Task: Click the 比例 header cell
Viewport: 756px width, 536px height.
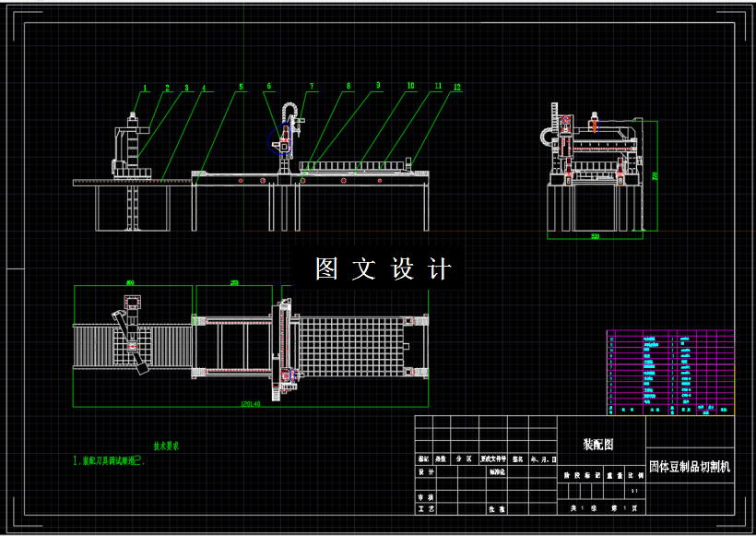Action: pyautogui.click(x=635, y=475)
